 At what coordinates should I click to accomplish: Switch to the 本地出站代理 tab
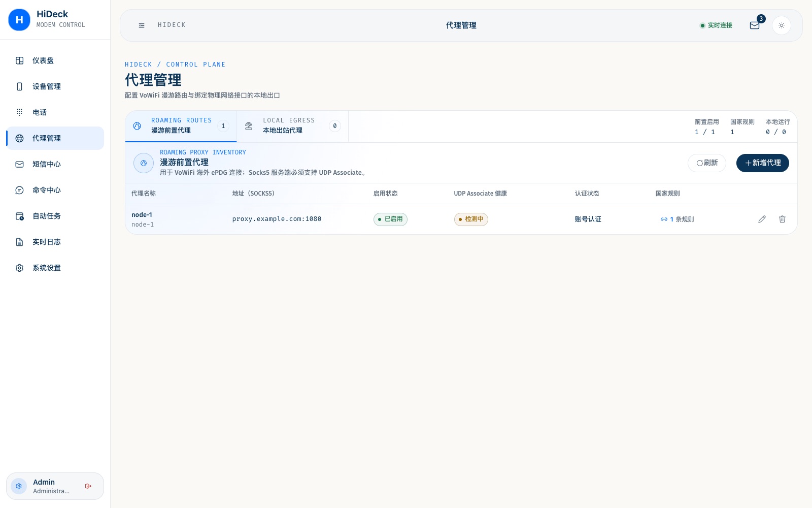293,126
